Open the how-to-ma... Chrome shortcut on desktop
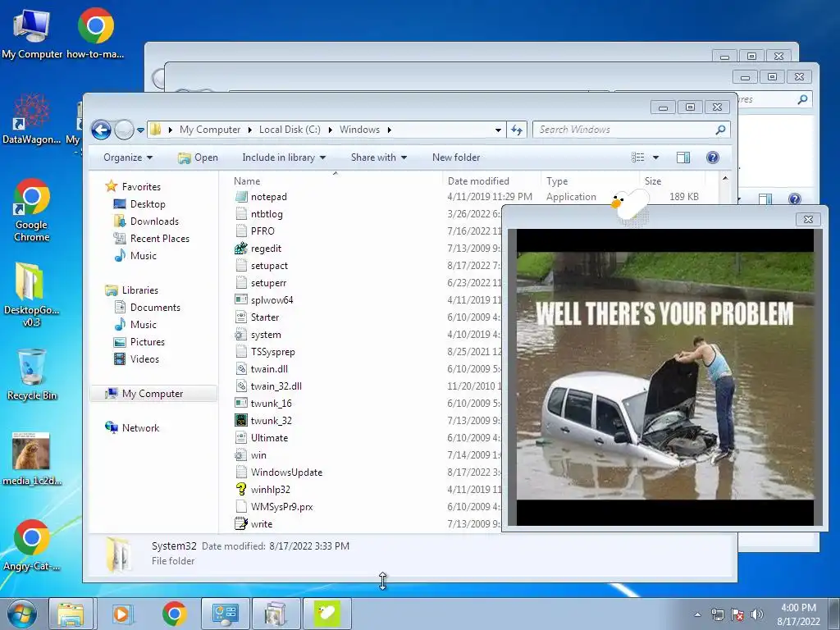The image size is (840, 630). (95, 33)
